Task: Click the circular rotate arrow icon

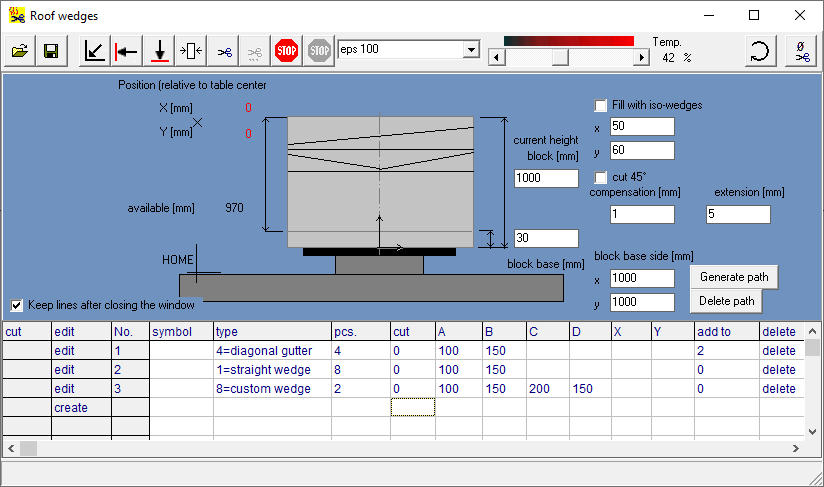Action: 760,50
